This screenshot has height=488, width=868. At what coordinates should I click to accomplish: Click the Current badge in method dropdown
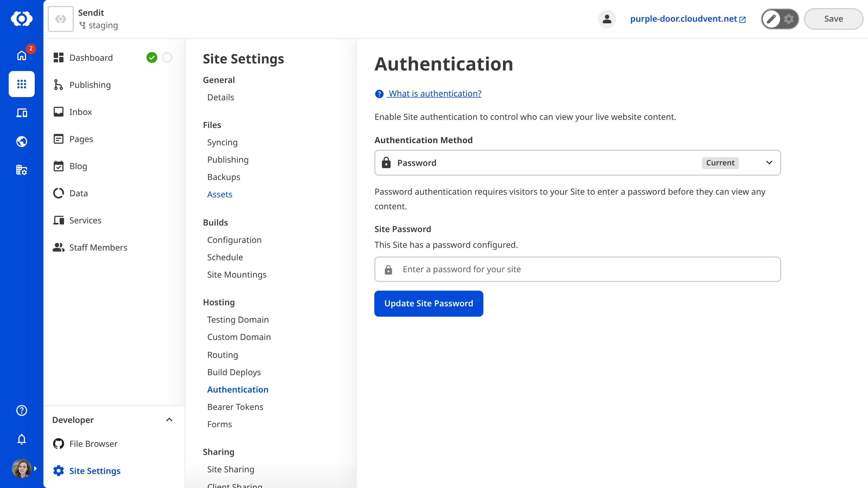720,163
